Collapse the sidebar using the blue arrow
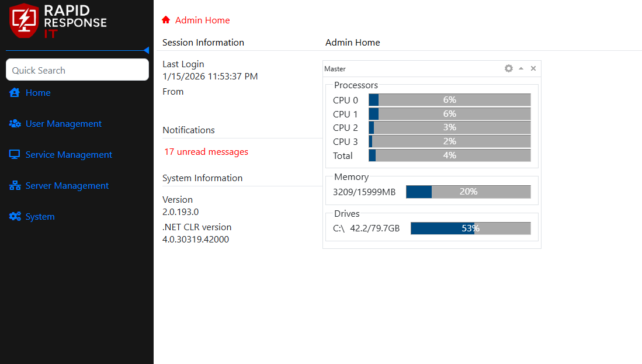Screen dimensions: 642x364 click(x=146, y=50)
